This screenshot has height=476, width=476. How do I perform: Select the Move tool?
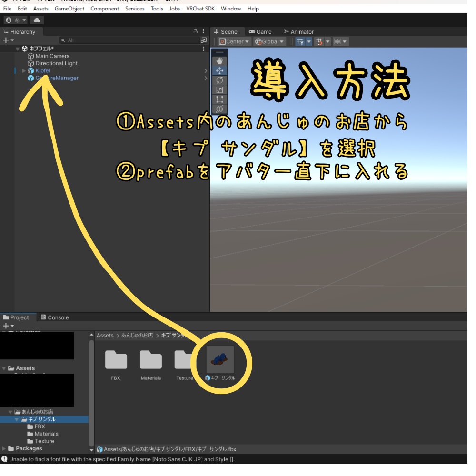click(220, 70)
